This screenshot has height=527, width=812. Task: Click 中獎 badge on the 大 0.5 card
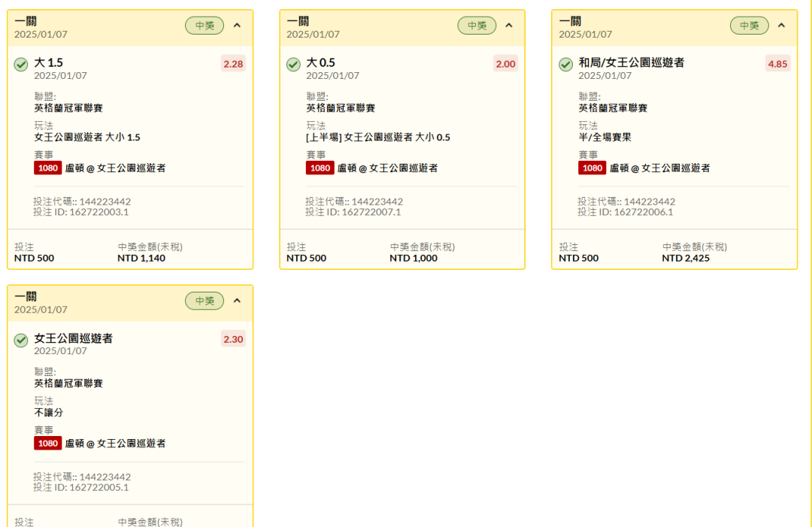[x=477, y=26]
